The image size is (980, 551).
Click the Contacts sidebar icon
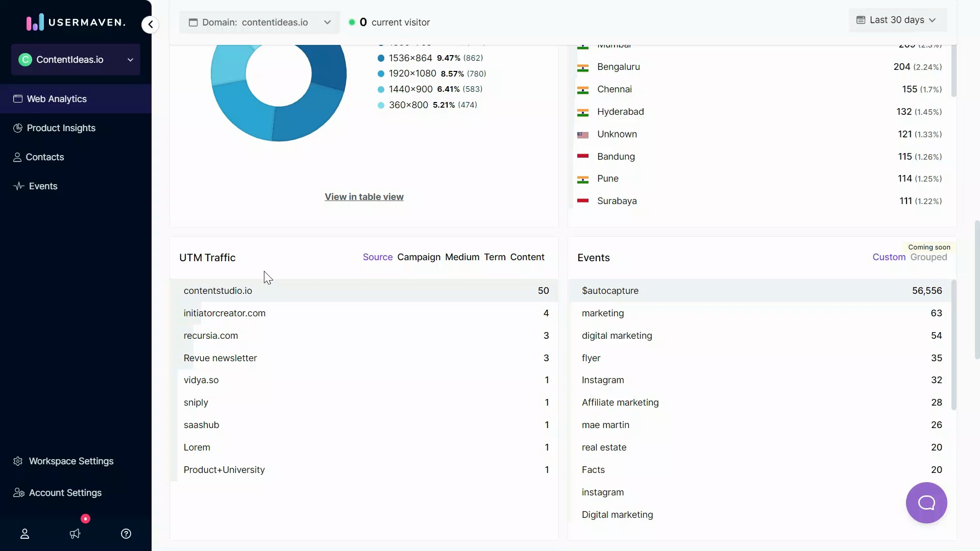click(x=18, y=157)
